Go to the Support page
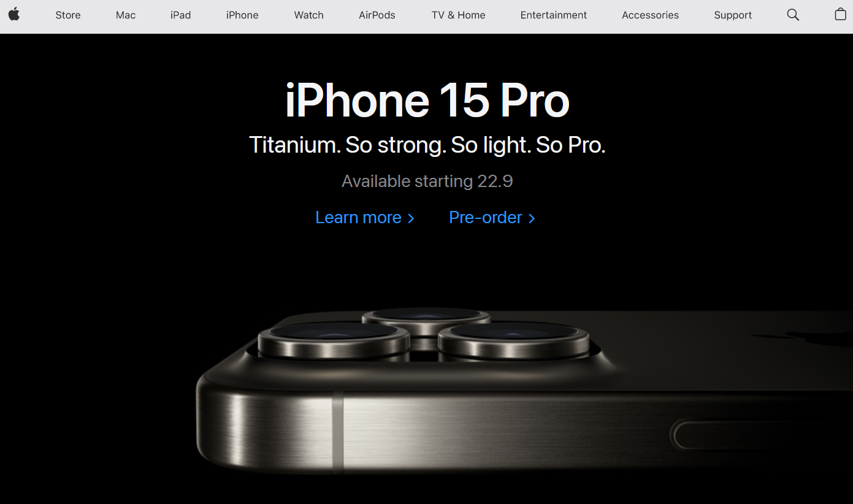The image size is (853, 504). coord(733,15)
